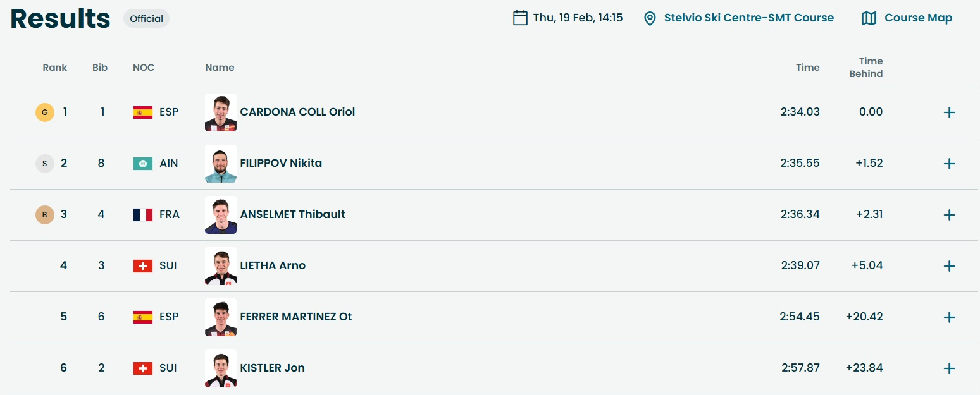Click Cardona Coll Oriol's athlete photo
The image size is (980, 395).
(221, 112)
